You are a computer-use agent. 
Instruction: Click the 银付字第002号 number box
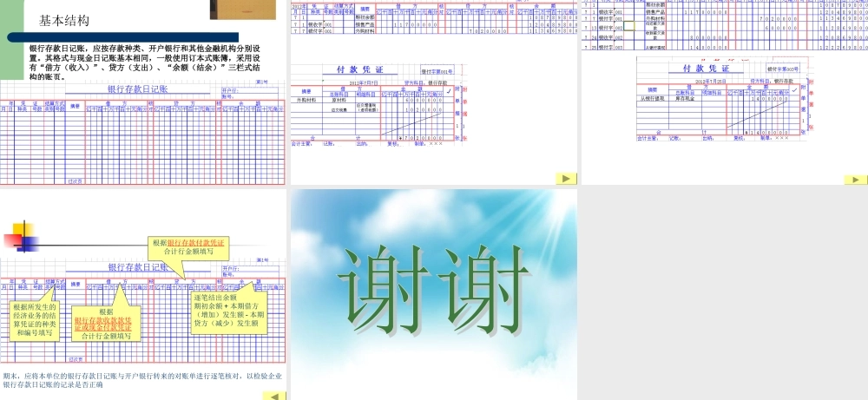pos(783,69)
